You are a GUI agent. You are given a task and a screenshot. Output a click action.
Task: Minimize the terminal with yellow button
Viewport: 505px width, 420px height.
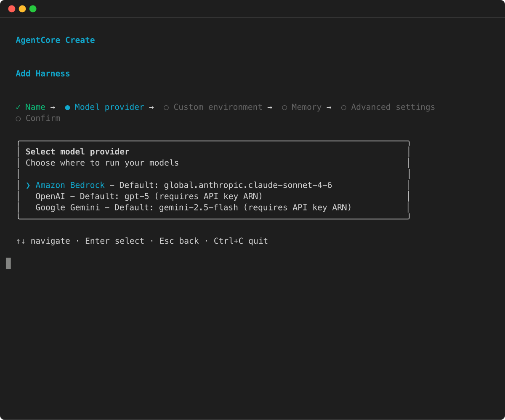tap(22, 9)
